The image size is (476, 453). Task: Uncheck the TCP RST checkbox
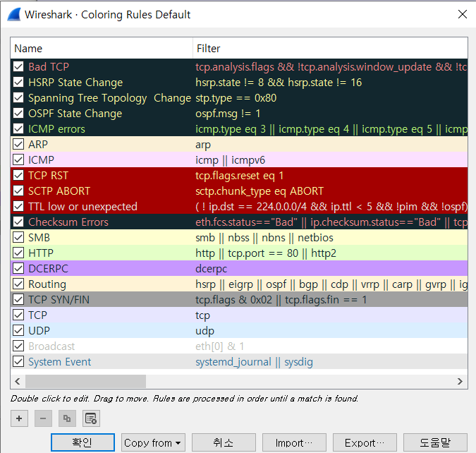18,175
